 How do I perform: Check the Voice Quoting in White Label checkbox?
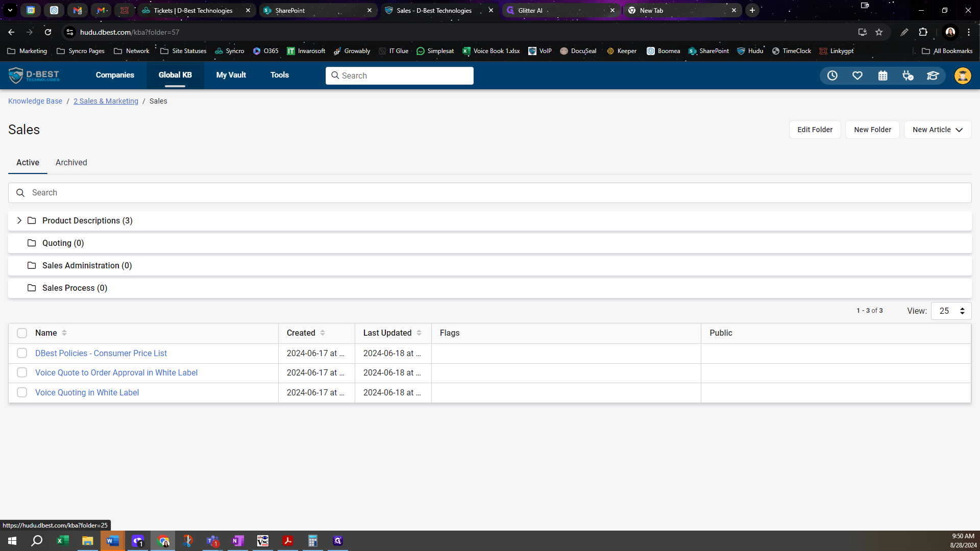click(x=22, y=392)
